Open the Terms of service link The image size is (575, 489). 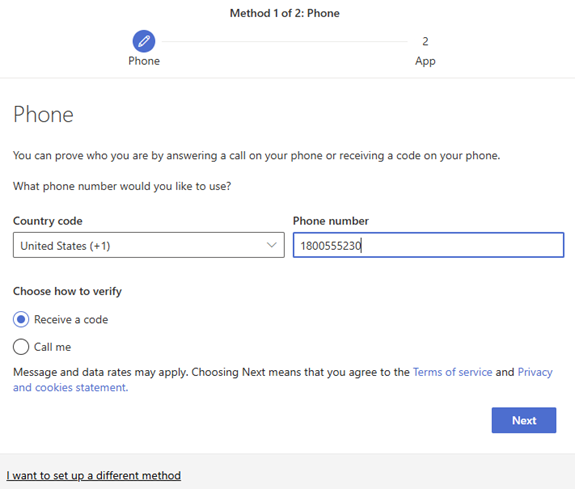click(x=453, y=372)
